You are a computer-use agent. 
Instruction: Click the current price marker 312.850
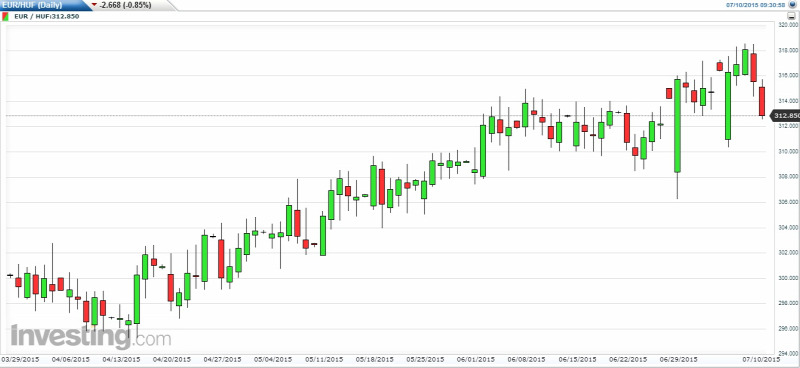[785, 116]
